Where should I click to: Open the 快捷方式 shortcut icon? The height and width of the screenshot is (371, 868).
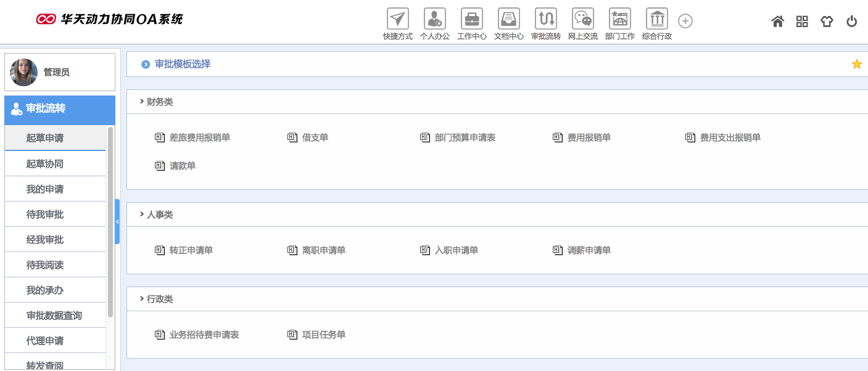[x=397, y=19]
